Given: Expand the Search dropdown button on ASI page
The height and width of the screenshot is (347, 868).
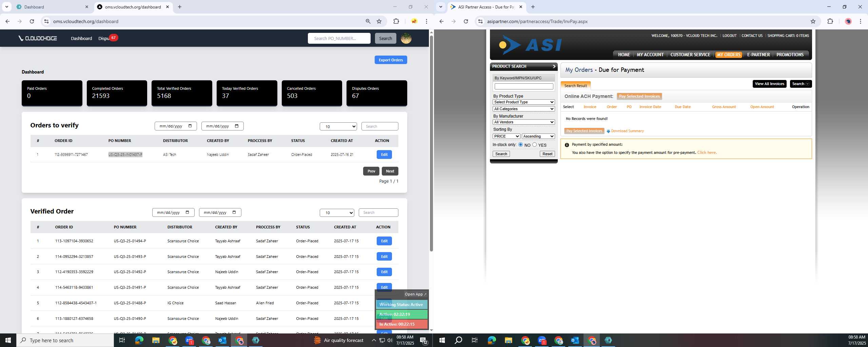Looking at the screenshot, I should pos(801,84).
